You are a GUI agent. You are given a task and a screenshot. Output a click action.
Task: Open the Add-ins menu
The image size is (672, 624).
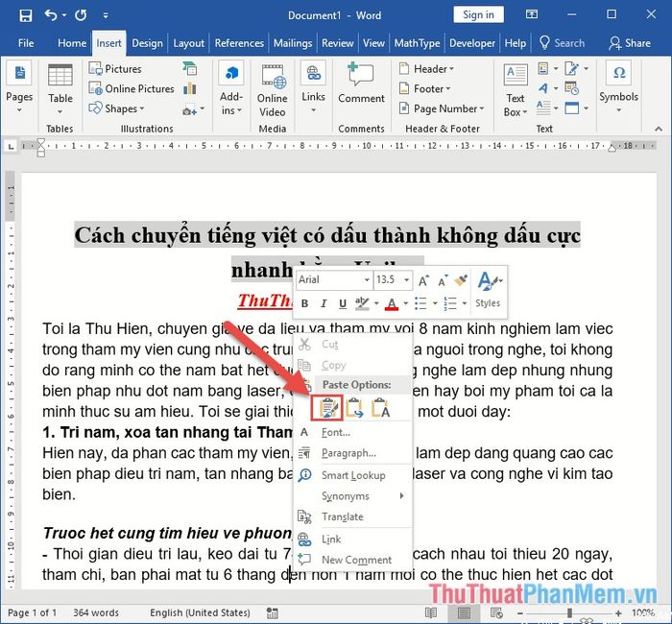231,90
